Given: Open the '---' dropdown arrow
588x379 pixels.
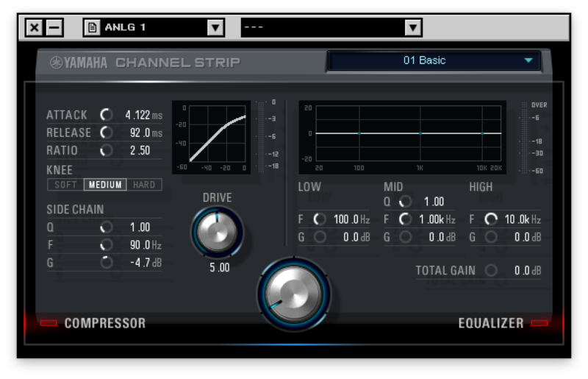Looking at the screenshot, I should [x=413, y=27].
